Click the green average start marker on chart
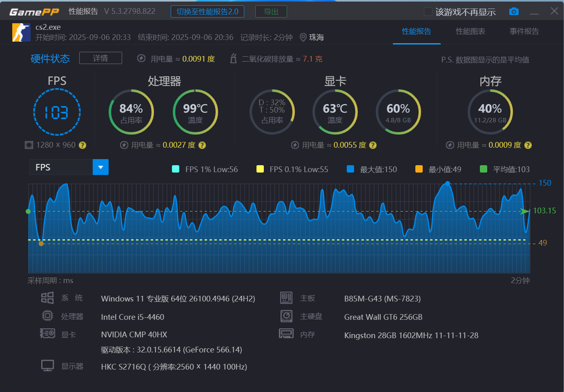The height and width of the screenshot is (392, 564). 28,211
